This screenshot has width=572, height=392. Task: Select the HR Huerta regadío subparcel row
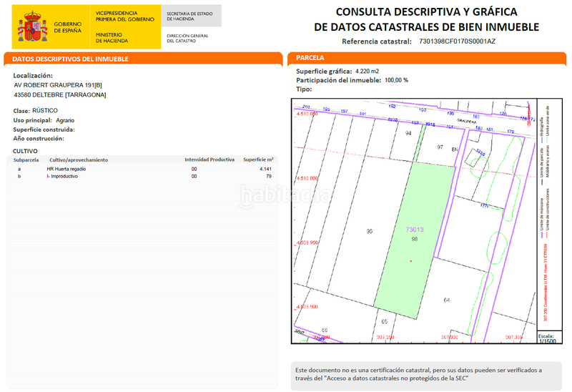[143, 169]
